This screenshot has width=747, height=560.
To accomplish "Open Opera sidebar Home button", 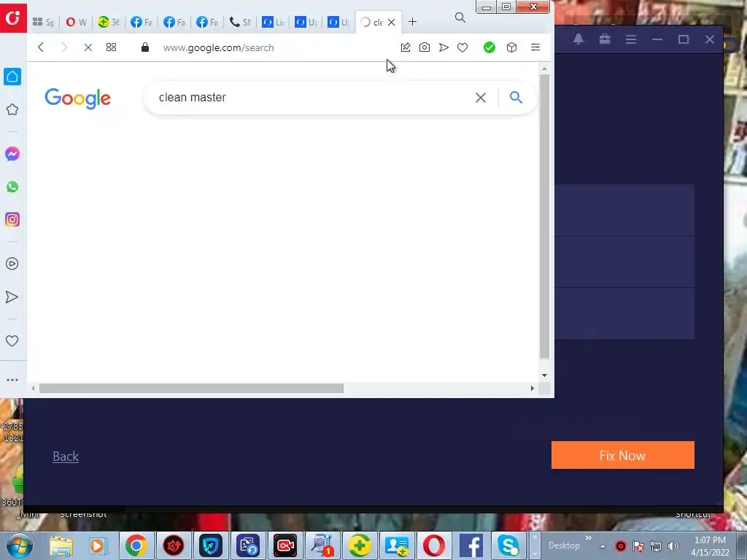I will pos(12,77).
